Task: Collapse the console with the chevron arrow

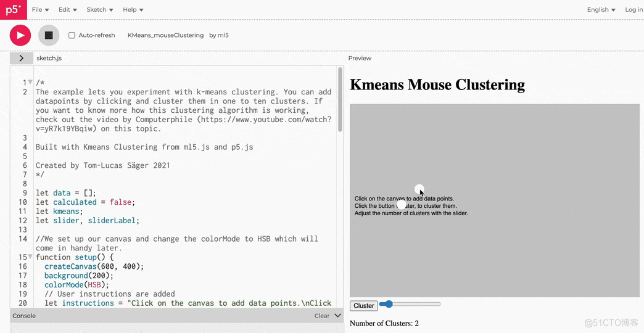Action: pyautogui.click(x=337, y=315)
